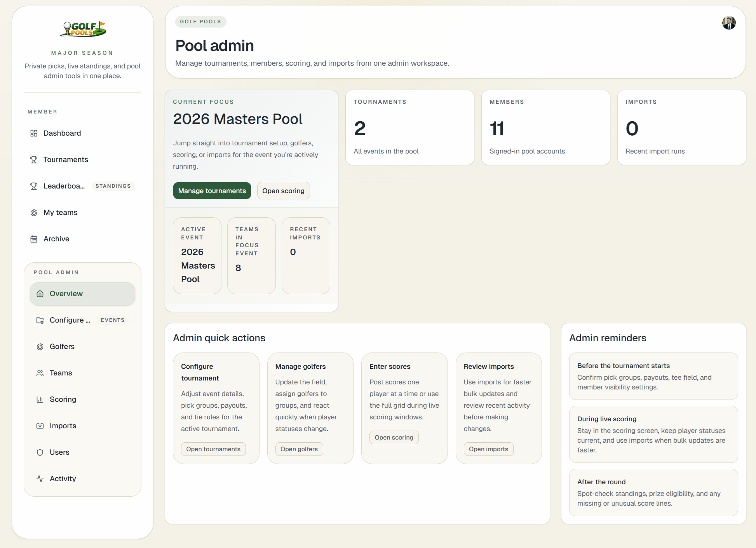Open the Golf Pools logo
Image resolution: width=756 pixels, height=548 pixels.
(x=82, y=29)
